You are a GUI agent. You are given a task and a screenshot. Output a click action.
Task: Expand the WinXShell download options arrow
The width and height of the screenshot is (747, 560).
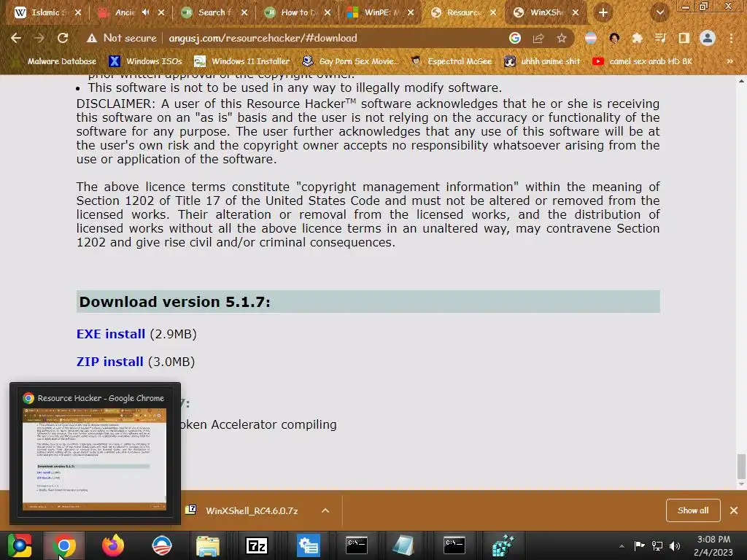coord(325,510)
